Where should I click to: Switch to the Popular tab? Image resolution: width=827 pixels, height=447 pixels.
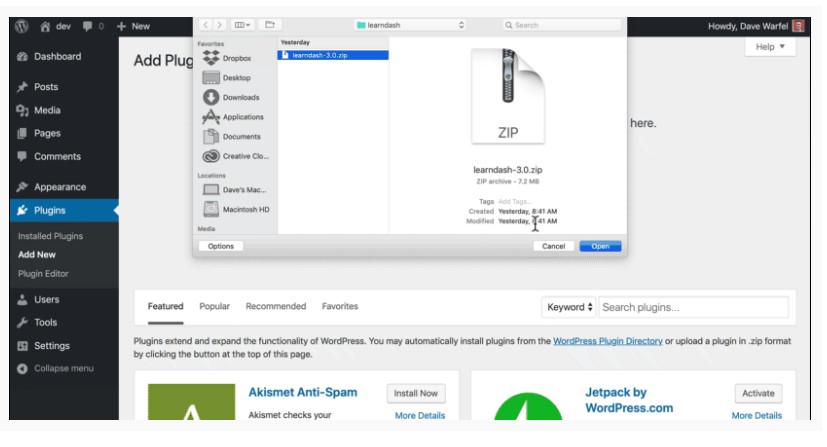tap(215, 306)
